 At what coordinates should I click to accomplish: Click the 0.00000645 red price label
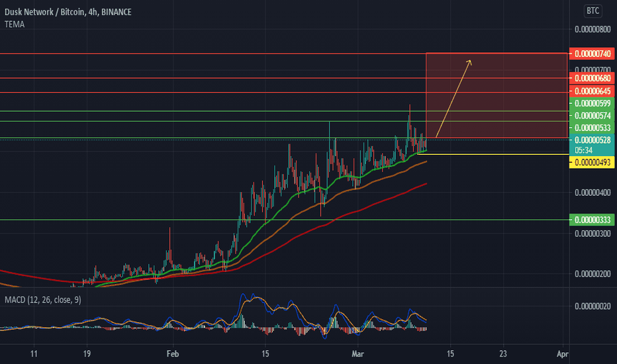(x=592, y=91)
